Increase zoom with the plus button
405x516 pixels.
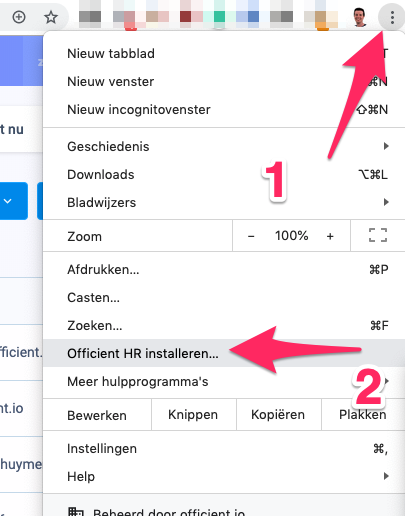(x=330, y=236)
